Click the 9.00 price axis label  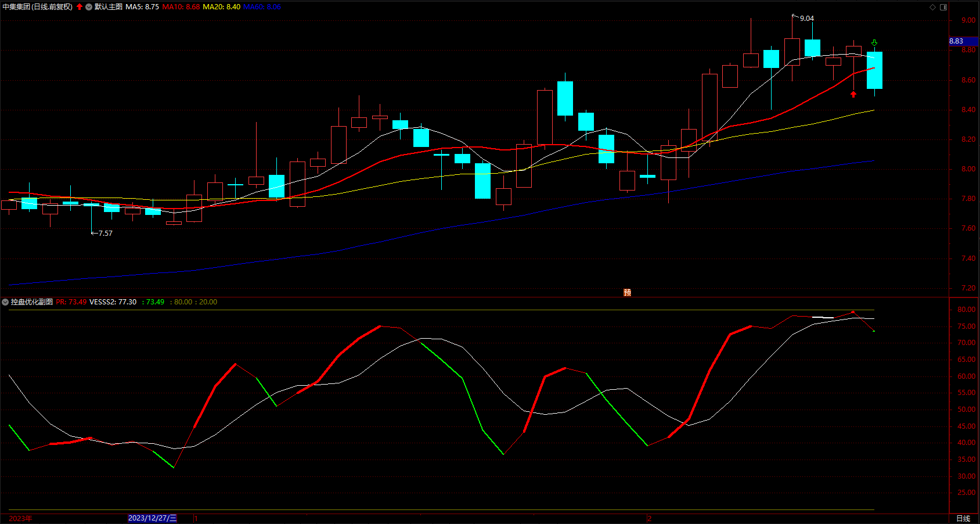click(x=968, y=20)
